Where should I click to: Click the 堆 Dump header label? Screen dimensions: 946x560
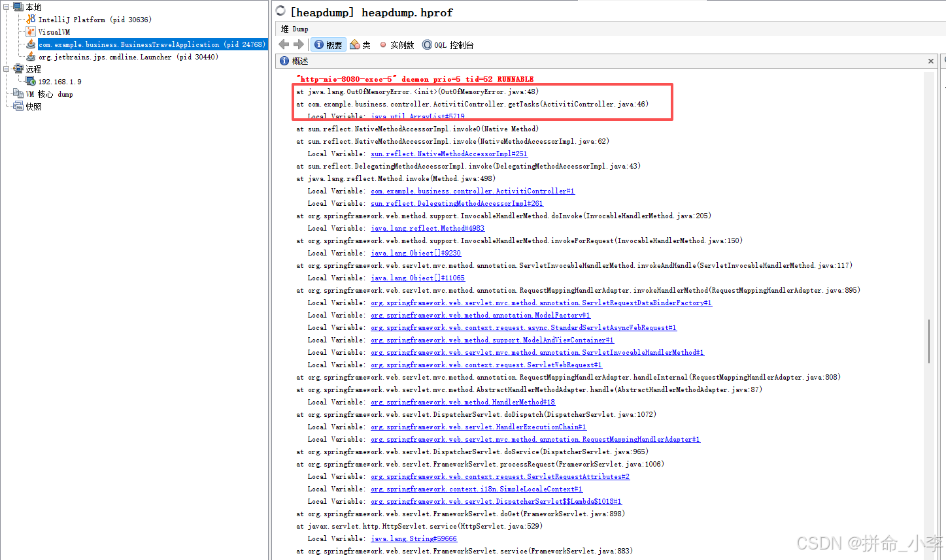(295, 29)
